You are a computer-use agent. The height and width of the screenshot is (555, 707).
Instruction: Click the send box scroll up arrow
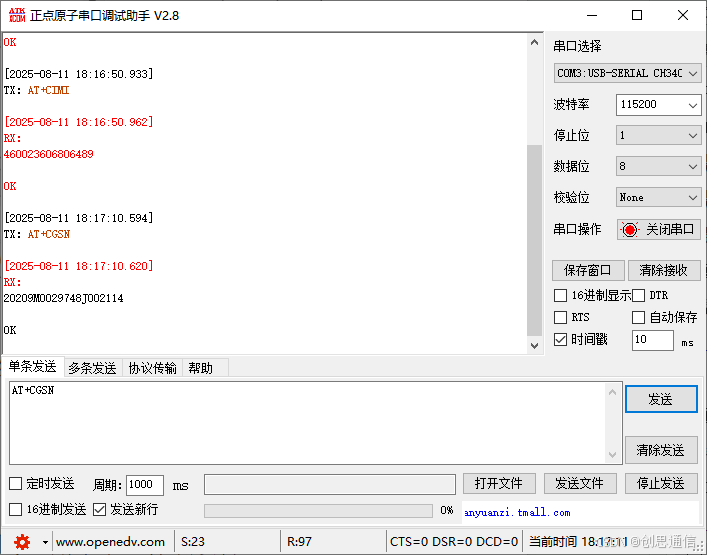(612, 392)
